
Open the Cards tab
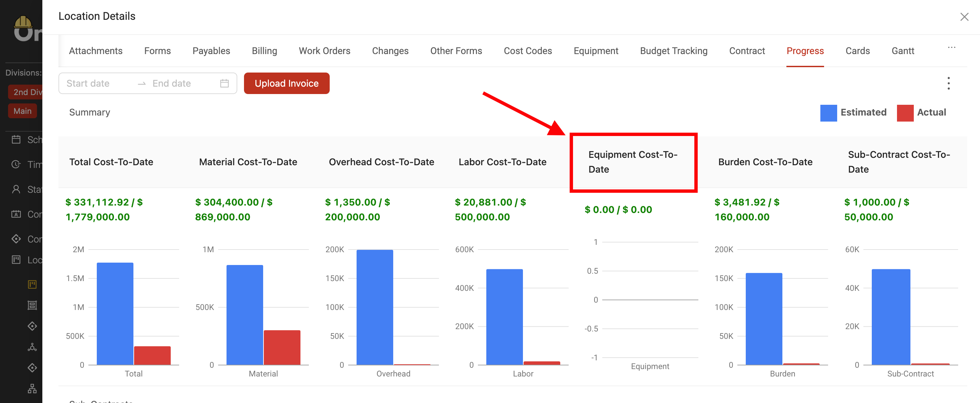(858, 51)
